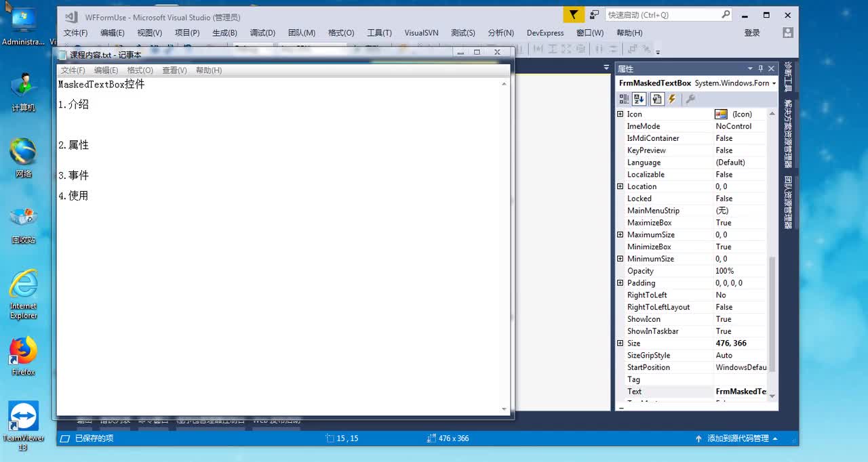
Task: Click the 476 x 366 size status entry
Action: click(448, 438)
